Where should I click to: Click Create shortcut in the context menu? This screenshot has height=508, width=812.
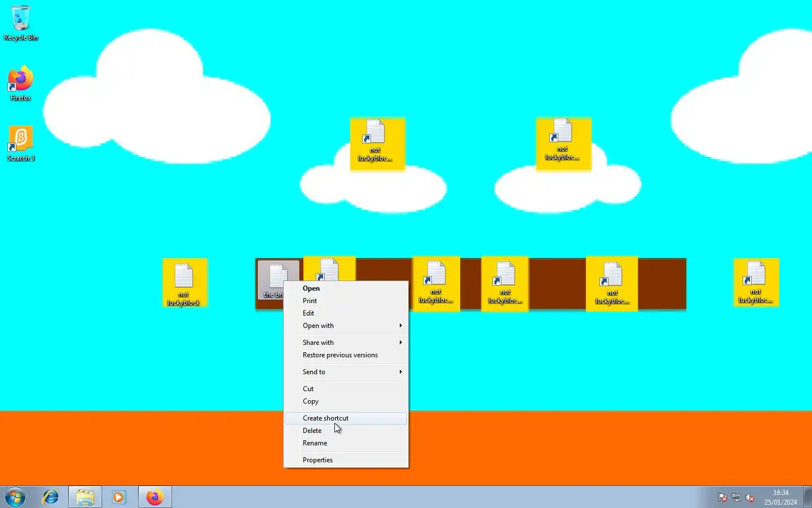(346, 418)
